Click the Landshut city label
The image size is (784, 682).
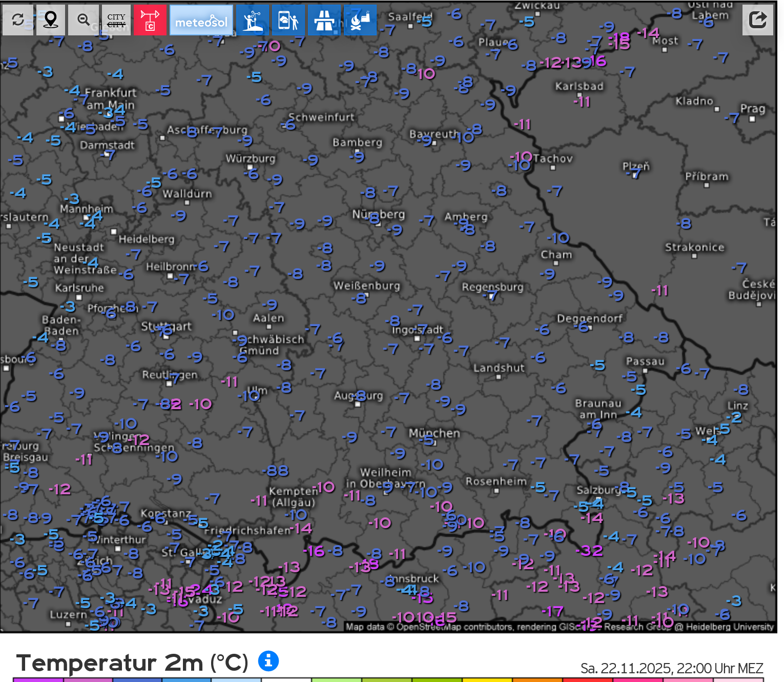point(499,368)
